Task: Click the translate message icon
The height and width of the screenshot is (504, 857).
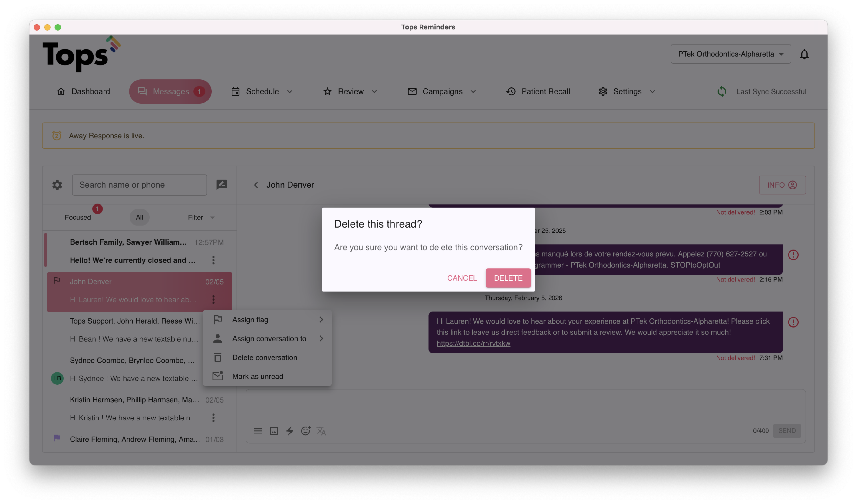Action: pyautogui.click(x=321, y=431)
